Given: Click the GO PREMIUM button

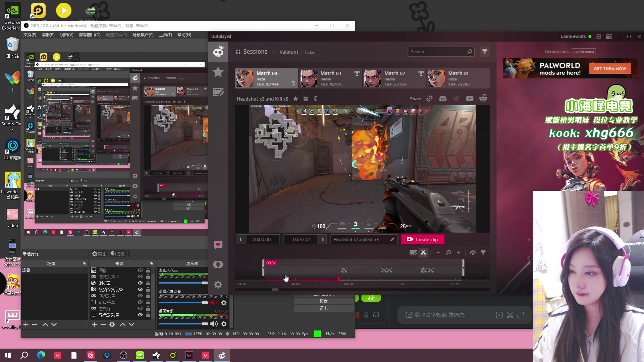Looking at the screenshot, I should (584, 52).
